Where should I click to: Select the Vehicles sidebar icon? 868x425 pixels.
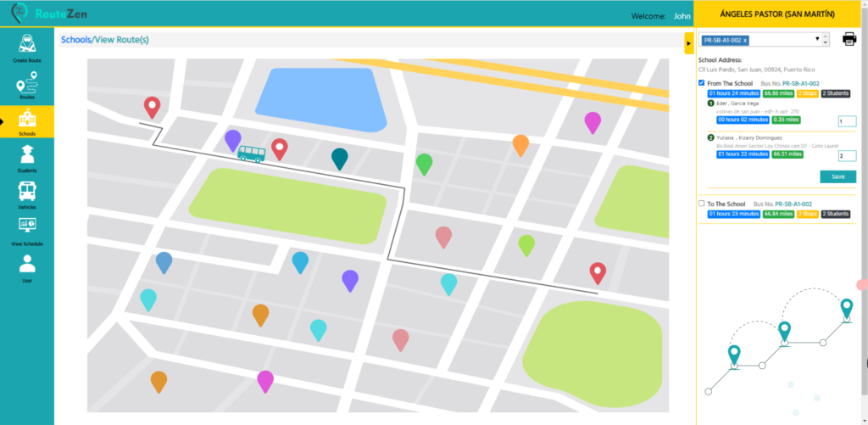click(27, 194)
